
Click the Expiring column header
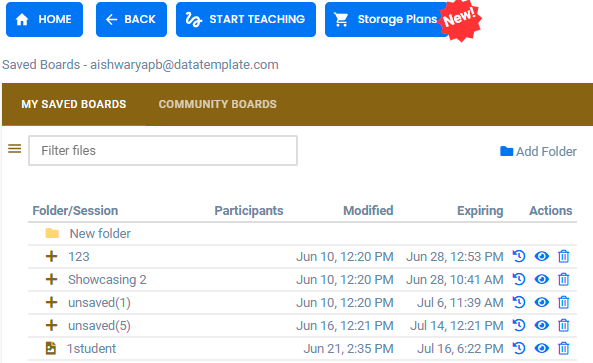point(480,211)
